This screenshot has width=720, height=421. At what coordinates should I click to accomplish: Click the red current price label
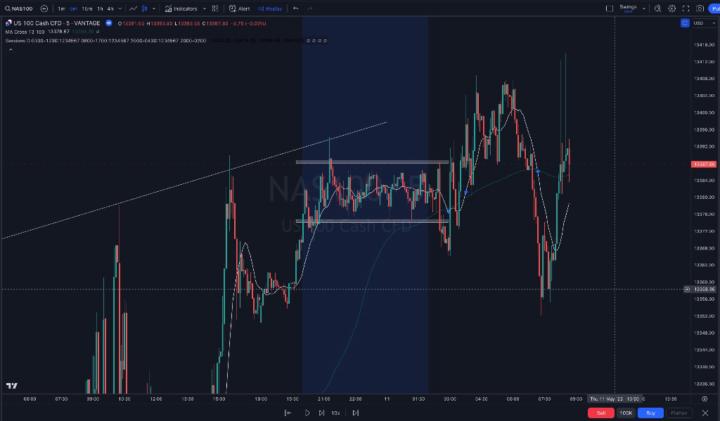tap(703, 164)
